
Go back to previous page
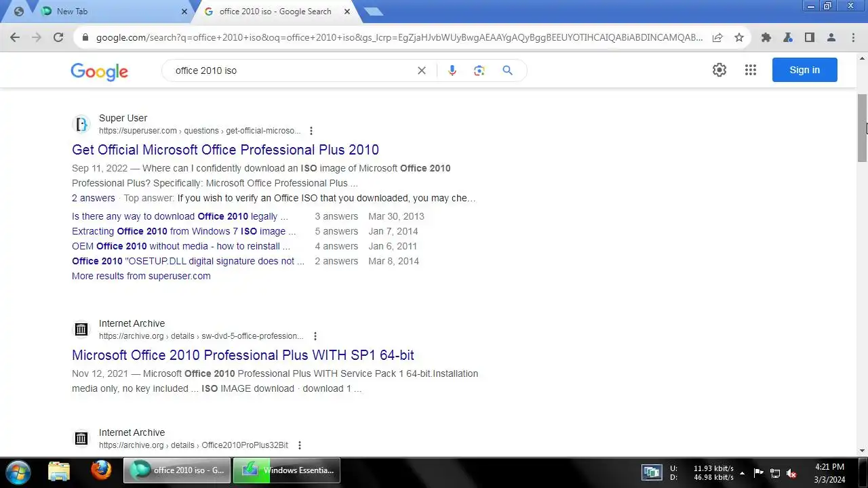[15, 37]
